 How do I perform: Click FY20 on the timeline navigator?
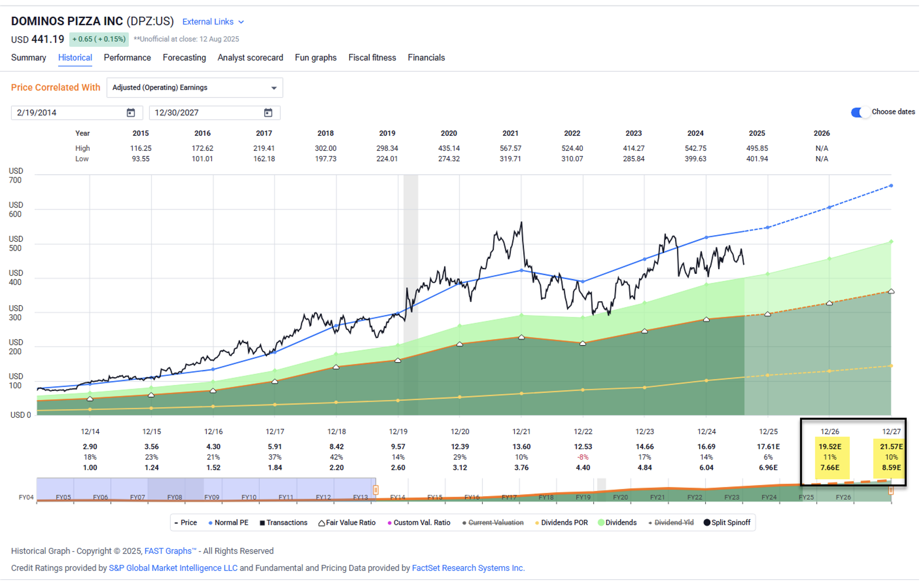[620, 497]
